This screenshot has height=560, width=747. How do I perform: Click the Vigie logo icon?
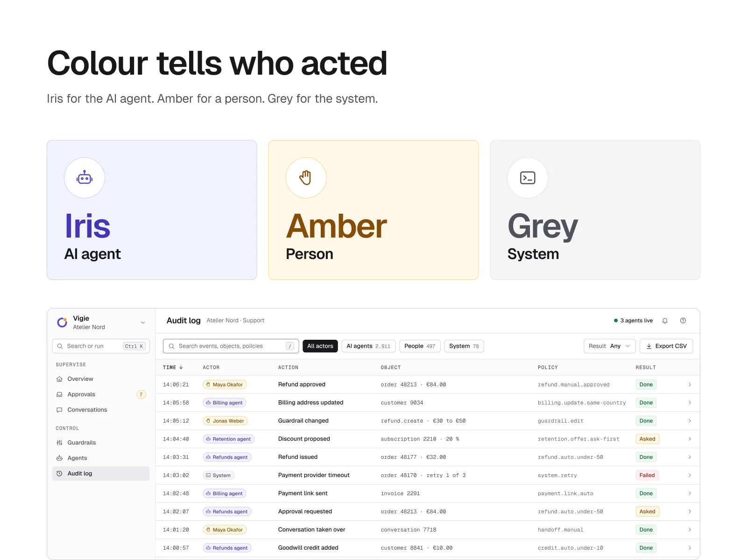pos(62,322)
